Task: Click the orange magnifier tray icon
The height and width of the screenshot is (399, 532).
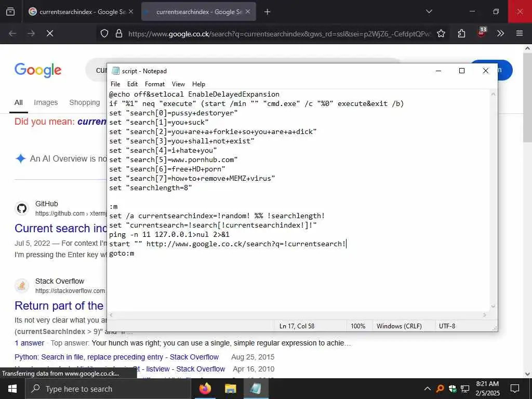Action: [x=440, y=389]
